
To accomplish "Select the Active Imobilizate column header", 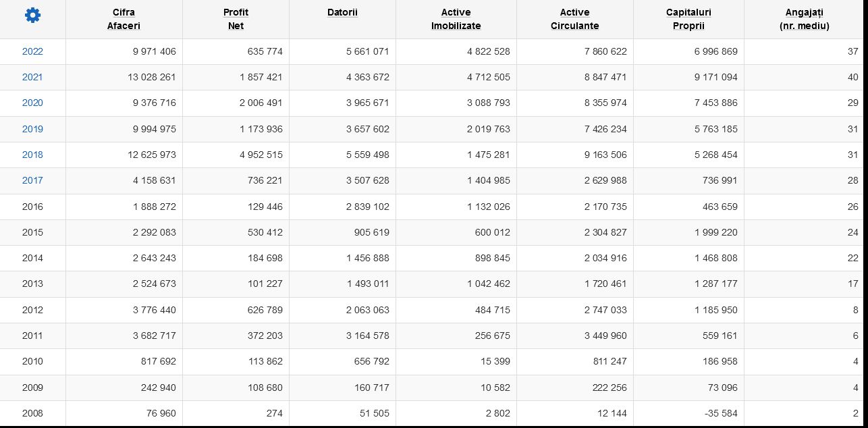I will pos(456,19).
